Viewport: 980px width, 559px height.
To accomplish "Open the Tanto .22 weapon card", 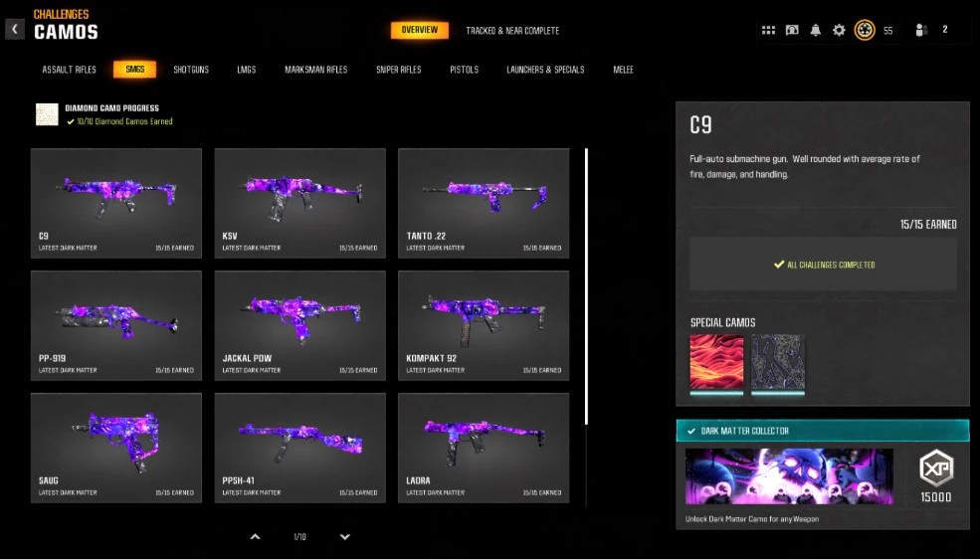I will 484,203.
